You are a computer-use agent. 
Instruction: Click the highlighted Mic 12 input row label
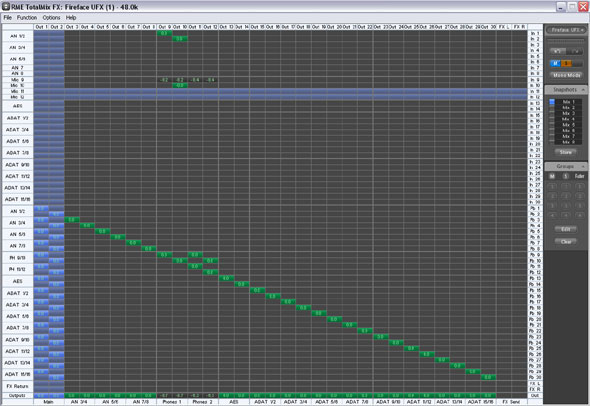click(x=18, y=97)
